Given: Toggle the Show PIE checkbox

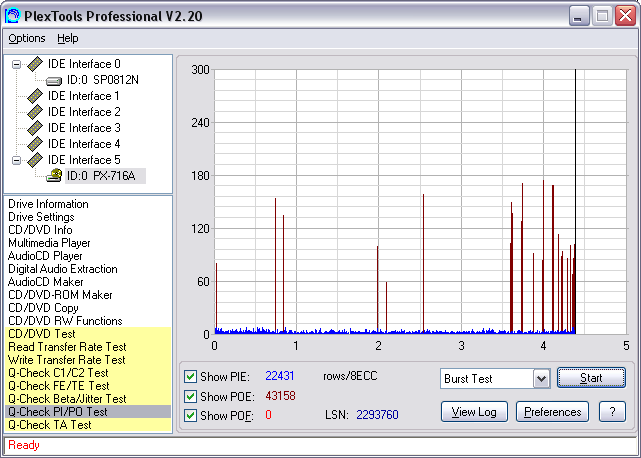Looking at the screenshot, I should point(190,376).
